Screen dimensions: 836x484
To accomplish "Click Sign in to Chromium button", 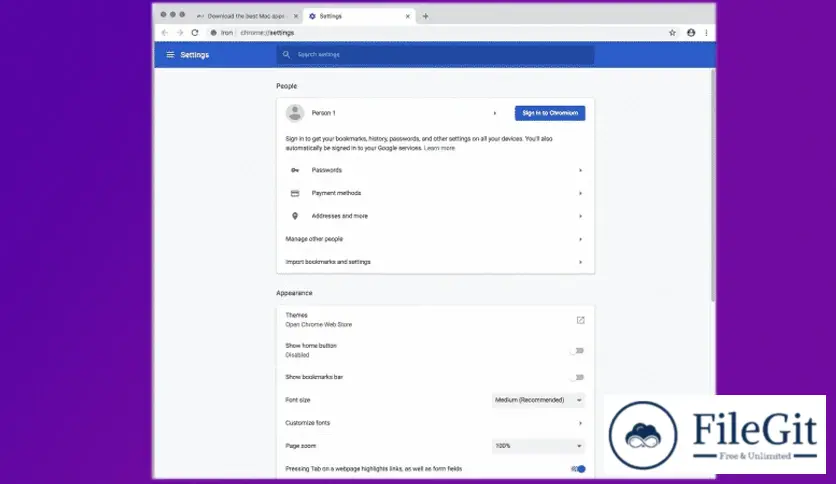I will click(x=550, y=113).
